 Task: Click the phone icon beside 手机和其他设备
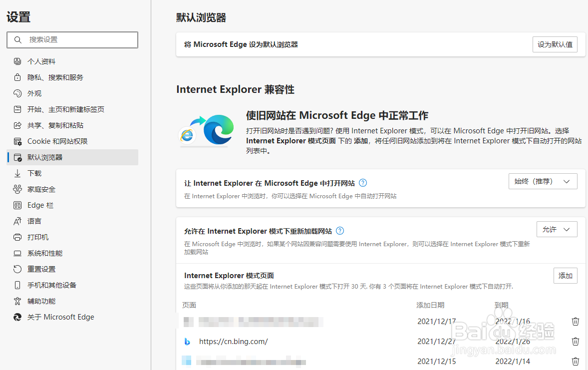(17, 285)
